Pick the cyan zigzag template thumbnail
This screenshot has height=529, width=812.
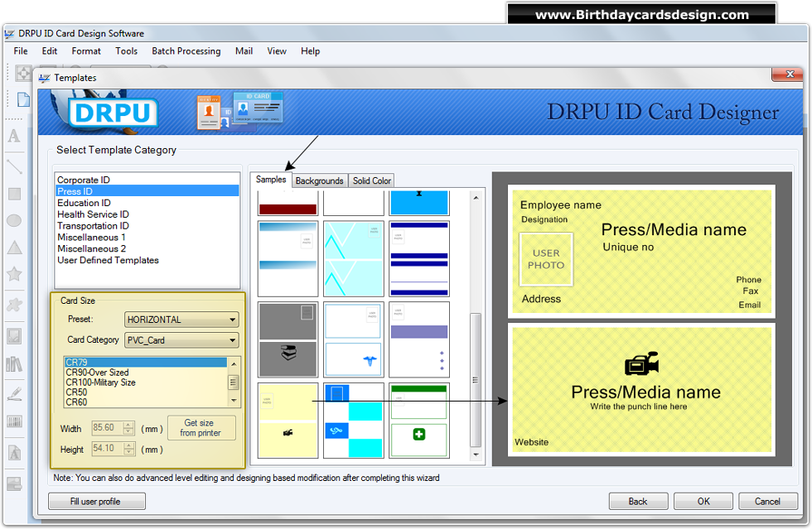[x=353, y=258]
